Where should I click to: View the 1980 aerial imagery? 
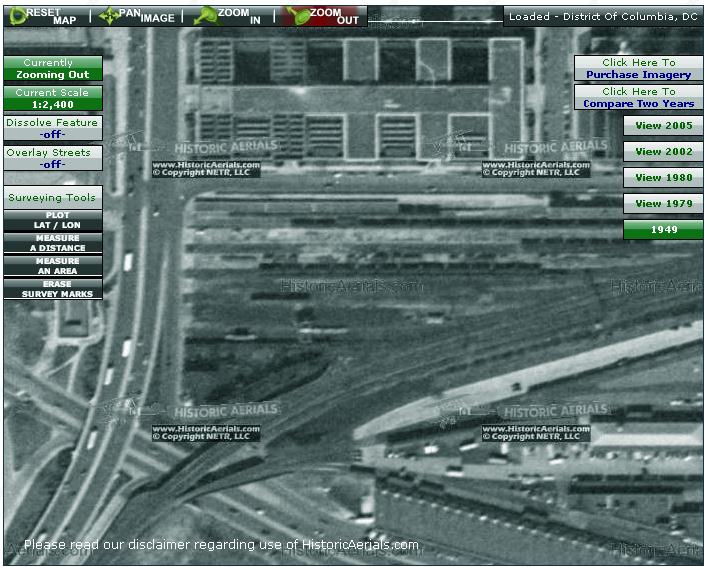[x=663, y=178]
